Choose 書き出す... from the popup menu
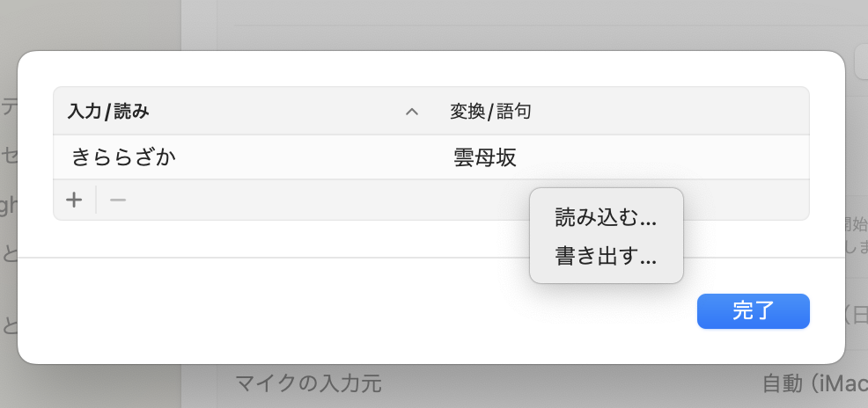This screenshot has height=408, width=868. (606, 257)
